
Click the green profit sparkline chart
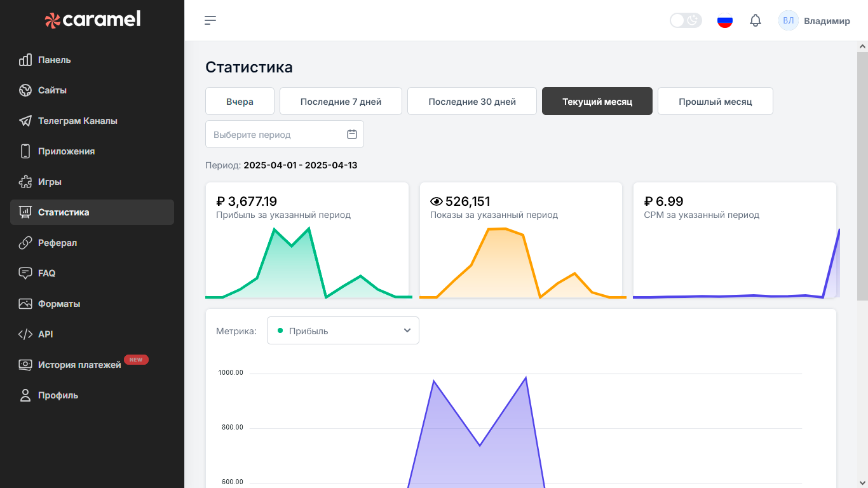coord(308,262)
